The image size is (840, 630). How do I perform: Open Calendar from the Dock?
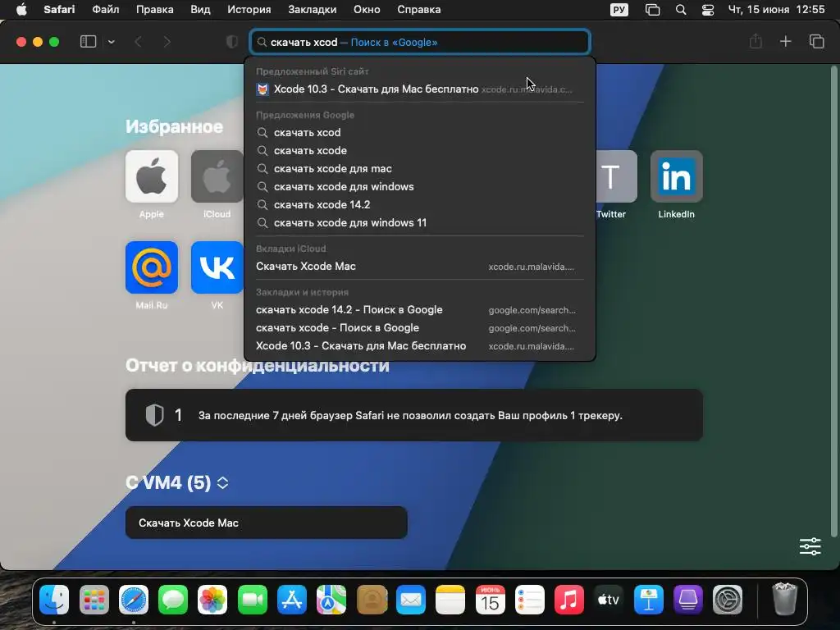[491, 600]
